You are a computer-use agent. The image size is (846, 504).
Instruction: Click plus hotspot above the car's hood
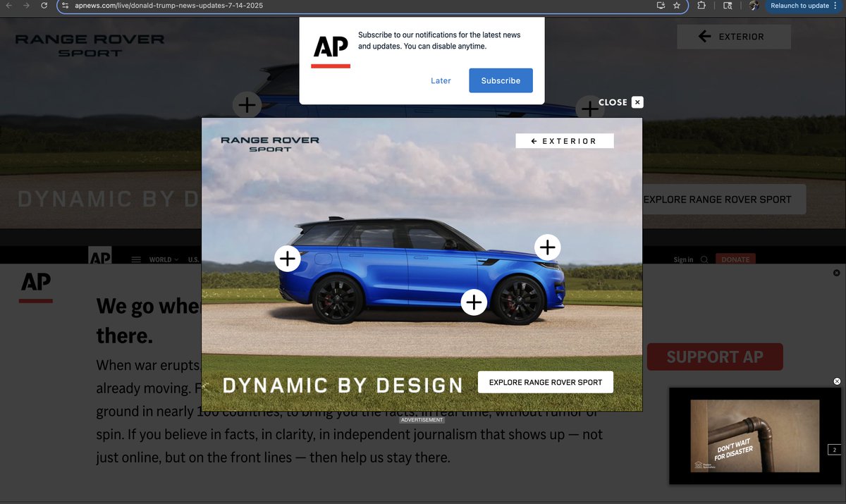pyautogui.click(x=548, y=247)
